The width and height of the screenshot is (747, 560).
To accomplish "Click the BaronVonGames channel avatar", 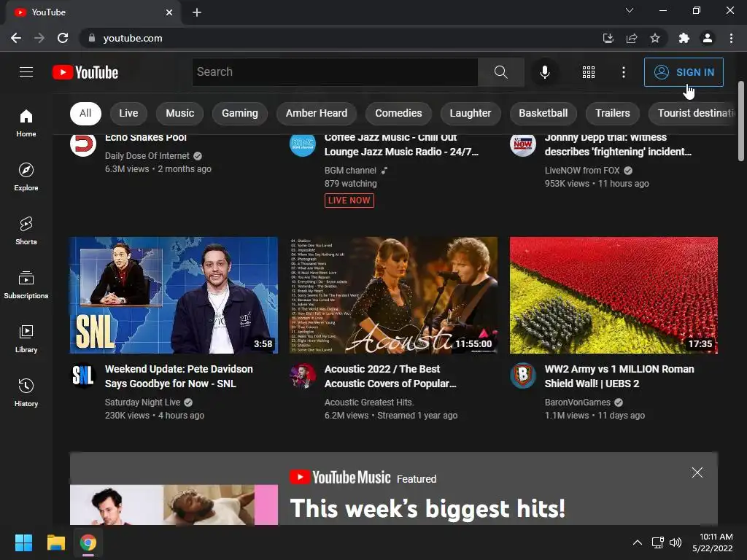I will pyautogui.click(x=522, y=376).
